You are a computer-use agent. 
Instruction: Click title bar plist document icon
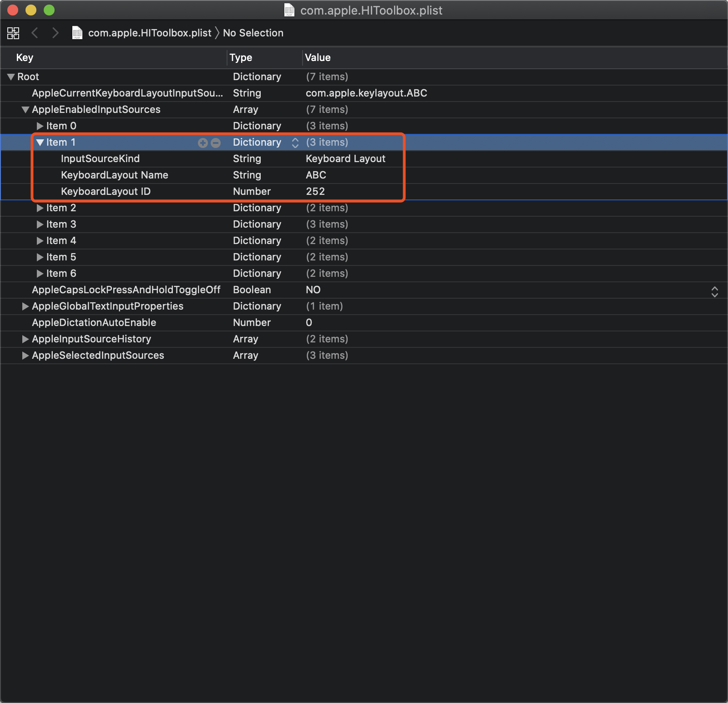(289, 10)
